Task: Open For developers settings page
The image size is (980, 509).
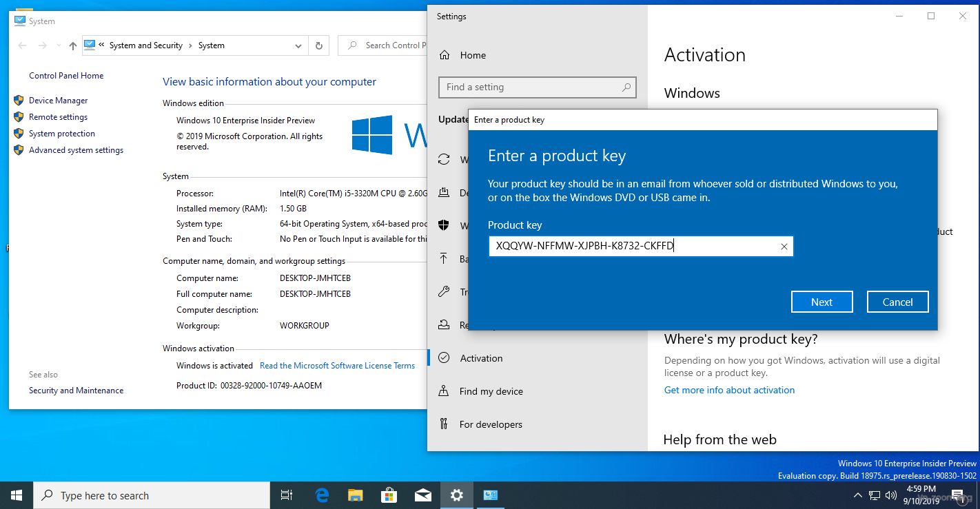Action: [x=491, y=424]
